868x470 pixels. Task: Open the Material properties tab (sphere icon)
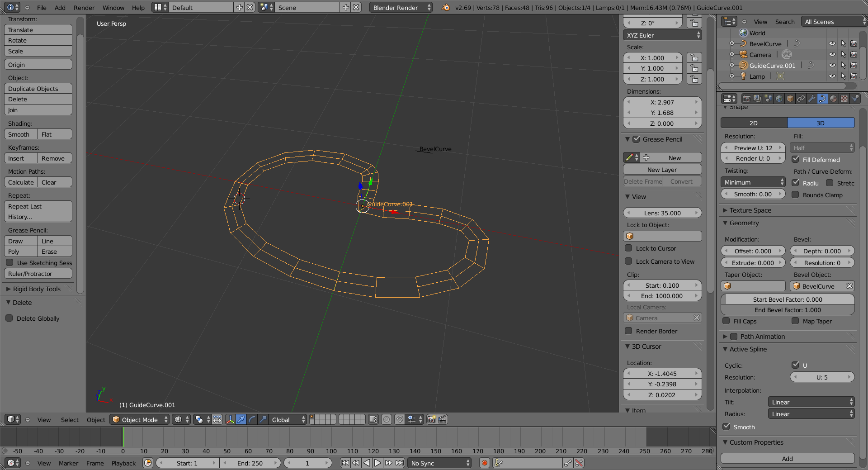[x=833, y=99]
